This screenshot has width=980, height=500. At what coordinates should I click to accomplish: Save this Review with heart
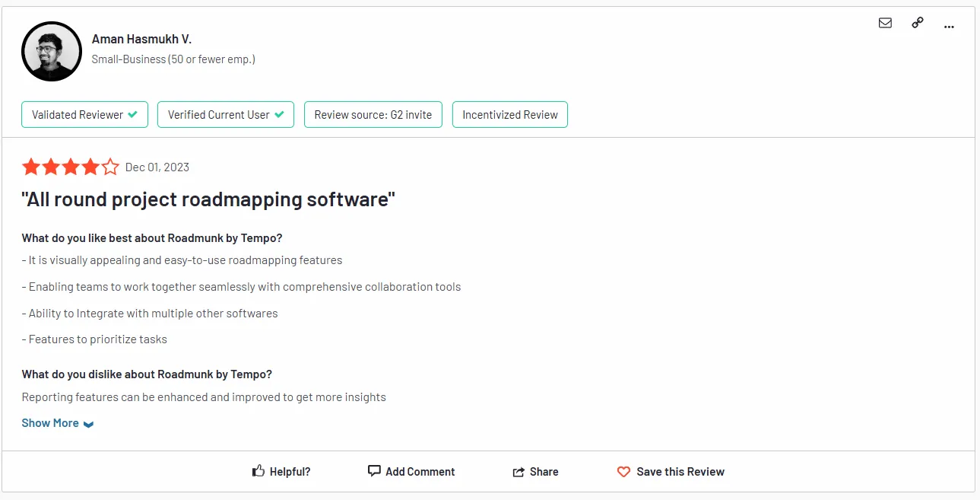pos(671,472)
